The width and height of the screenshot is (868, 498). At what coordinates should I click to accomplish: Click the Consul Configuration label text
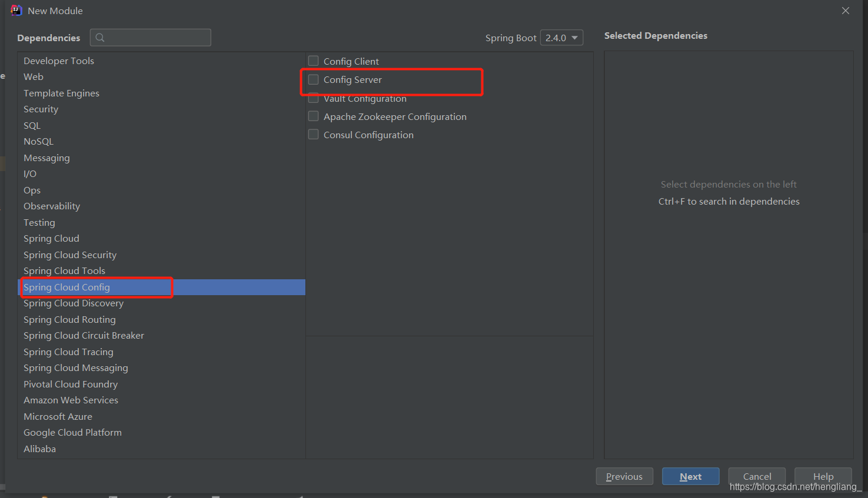coord(368,135)
